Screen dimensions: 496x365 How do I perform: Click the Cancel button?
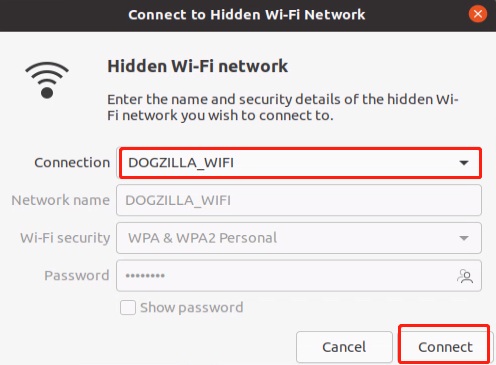coord(344,347)
